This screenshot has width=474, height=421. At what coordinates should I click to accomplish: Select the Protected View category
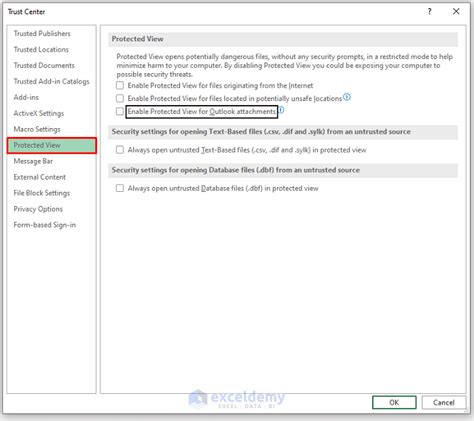point(52,145)
